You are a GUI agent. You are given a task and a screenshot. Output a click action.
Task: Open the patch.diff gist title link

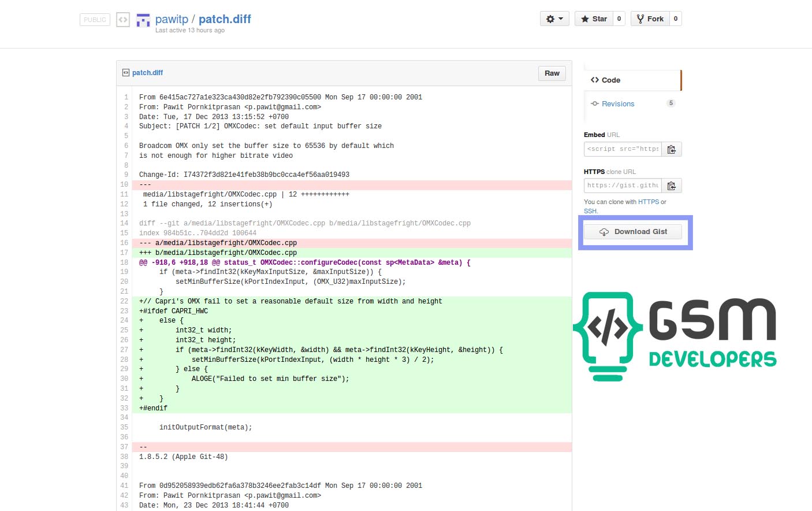[x=225, y=19]
